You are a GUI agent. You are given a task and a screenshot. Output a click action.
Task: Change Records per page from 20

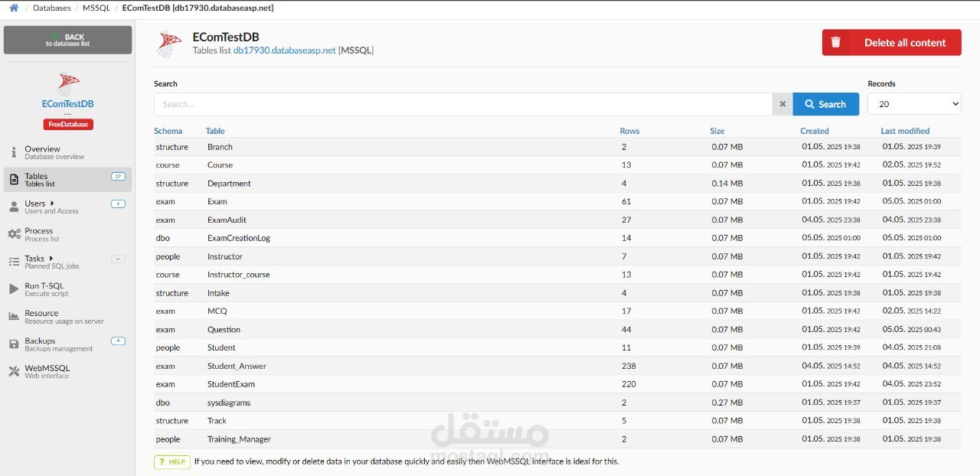(x=915, y=103)
